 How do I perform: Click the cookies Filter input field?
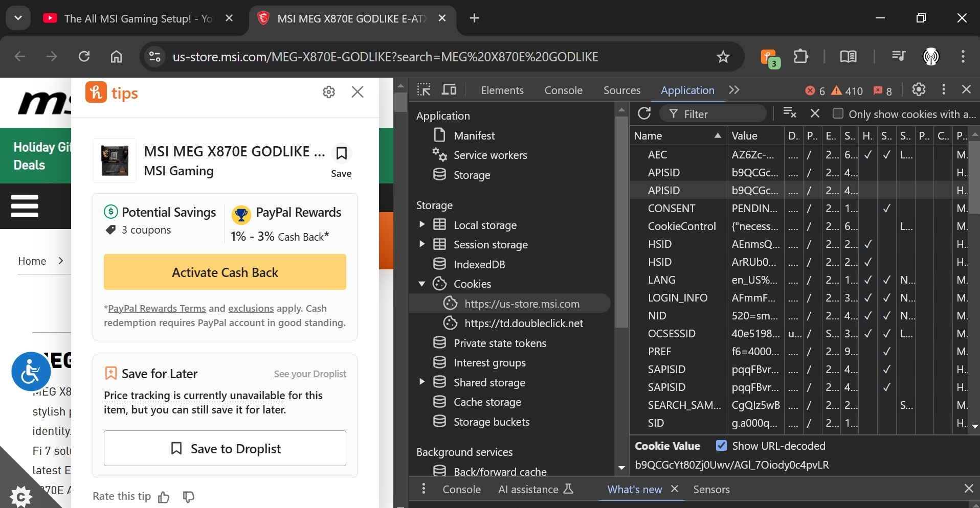tap(713, 114)
